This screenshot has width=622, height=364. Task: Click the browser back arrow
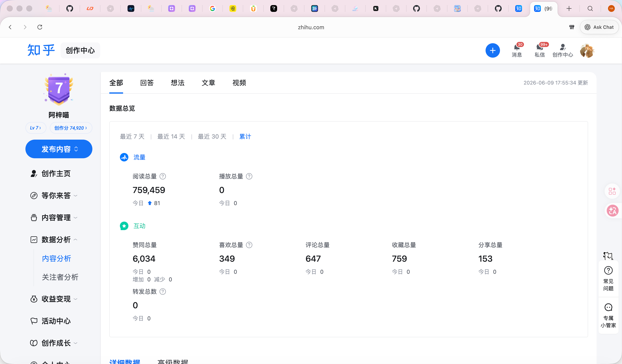pyautogui.click(x=10, y=27)
